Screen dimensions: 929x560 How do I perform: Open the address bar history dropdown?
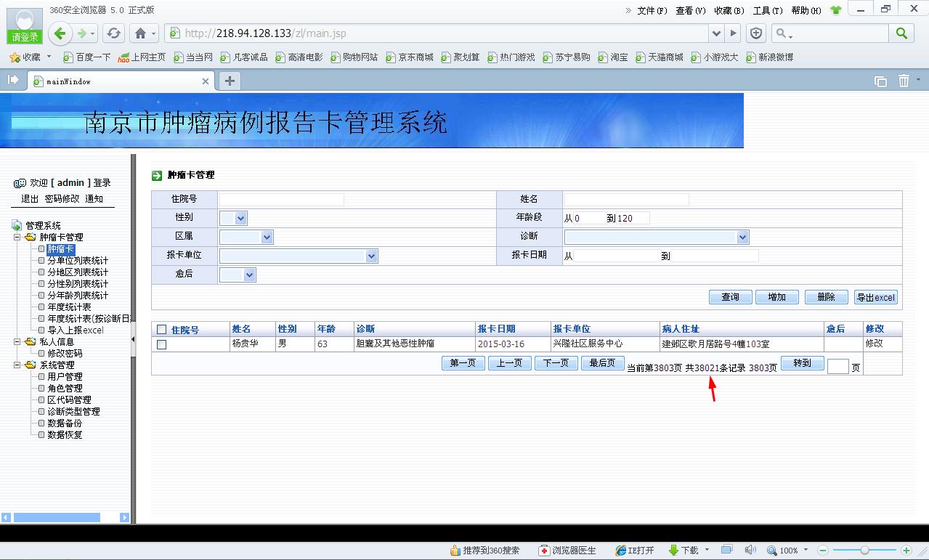[x=717, y=33]
